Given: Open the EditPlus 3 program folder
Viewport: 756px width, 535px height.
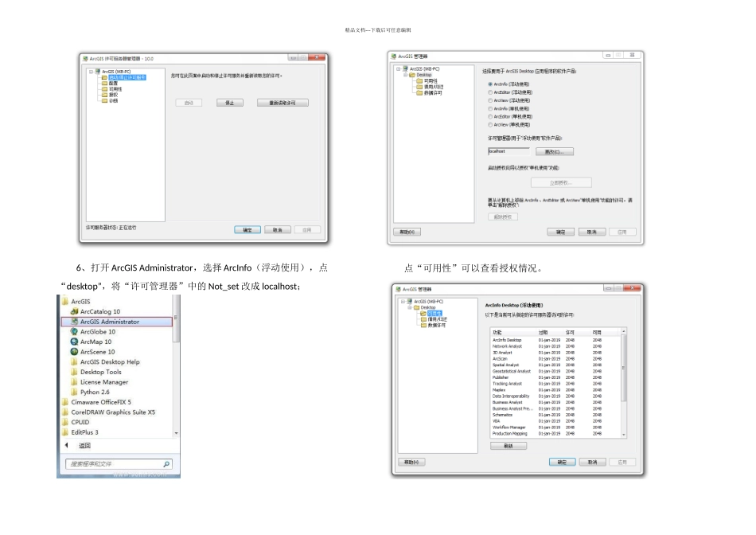Looking at the screenshot, I should tap(80, 432).
